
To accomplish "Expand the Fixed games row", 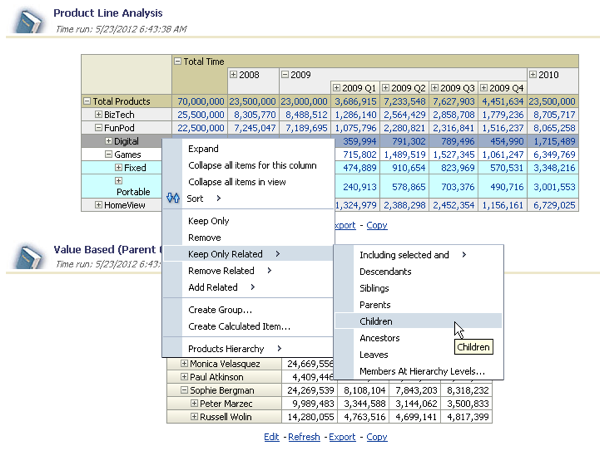I will click(x=119, y=168).
